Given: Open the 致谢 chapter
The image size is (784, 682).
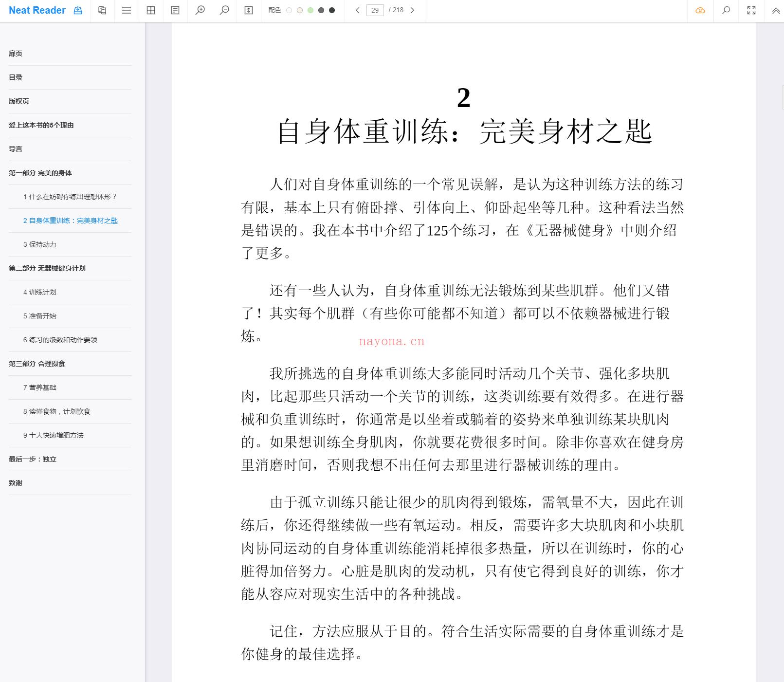Looking at the screenshot, I should [70, 483].
